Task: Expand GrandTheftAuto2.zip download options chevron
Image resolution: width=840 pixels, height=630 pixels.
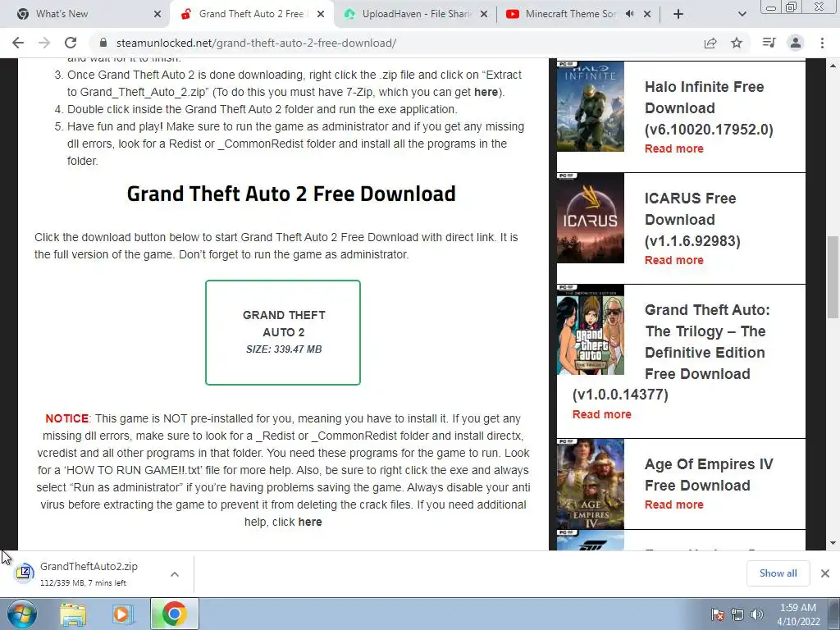Action: 175,573
